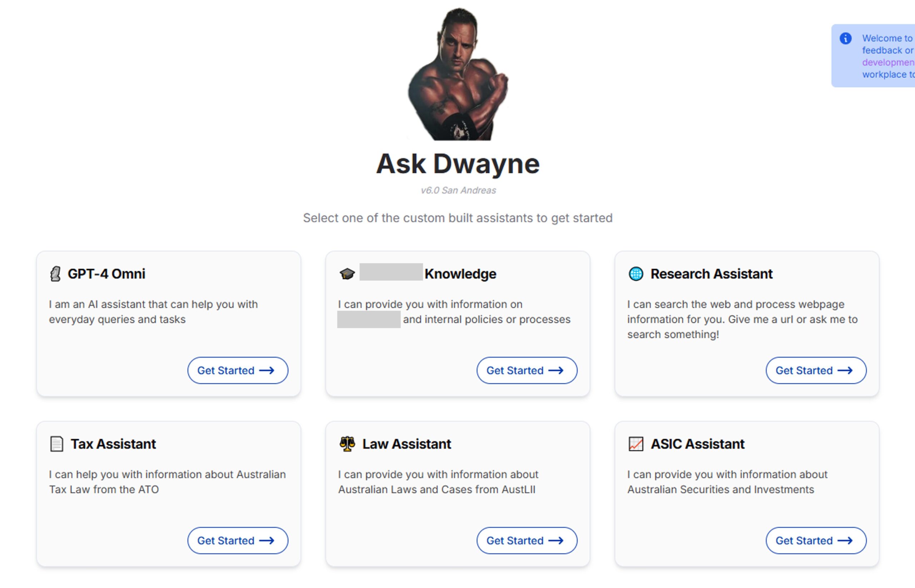Click the graduation cap Knowledge icon

[x=347, y=274]
